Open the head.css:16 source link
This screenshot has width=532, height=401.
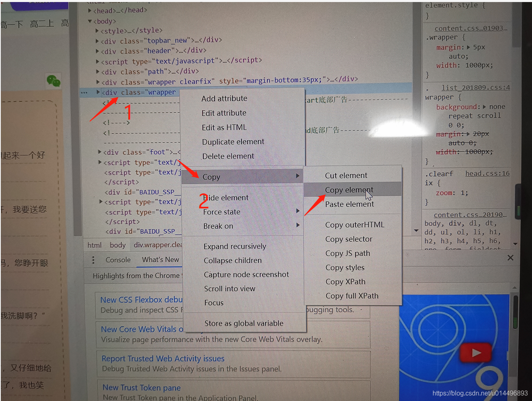(487, 174)
